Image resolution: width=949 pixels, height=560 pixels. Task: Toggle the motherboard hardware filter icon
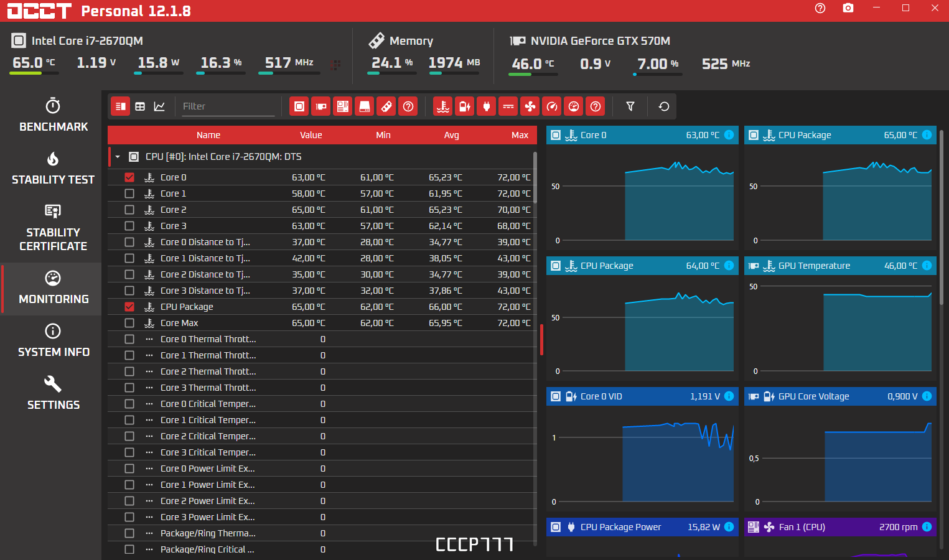point(343,106)
